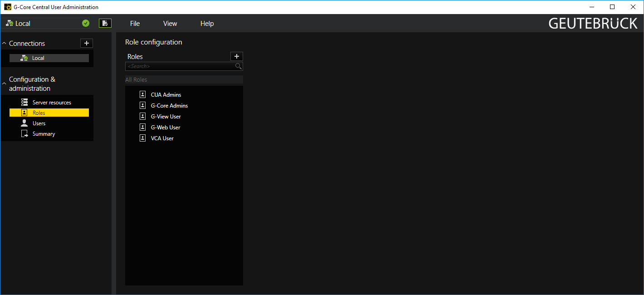
Task: Open the Help menu
Action: point(207,24)
